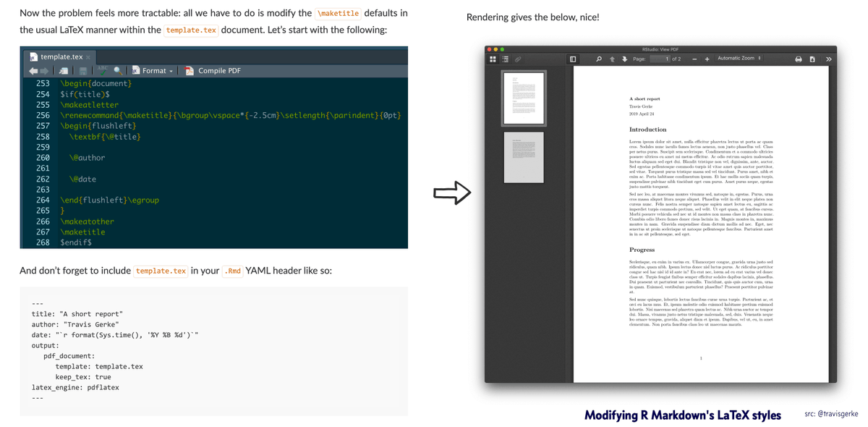Click the $endif$ code line
The width and height of the screenshot is (868, 427).
(x=76, y=242)
